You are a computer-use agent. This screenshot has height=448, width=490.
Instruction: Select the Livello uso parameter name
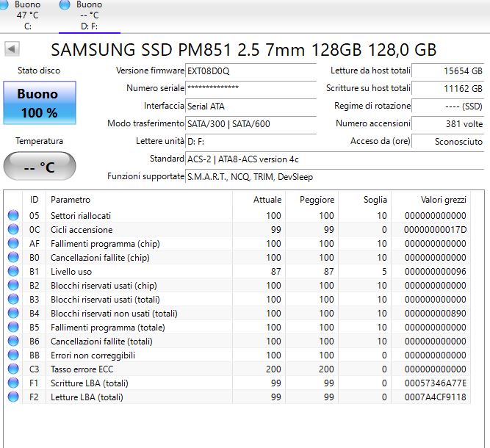click(71, 272)
